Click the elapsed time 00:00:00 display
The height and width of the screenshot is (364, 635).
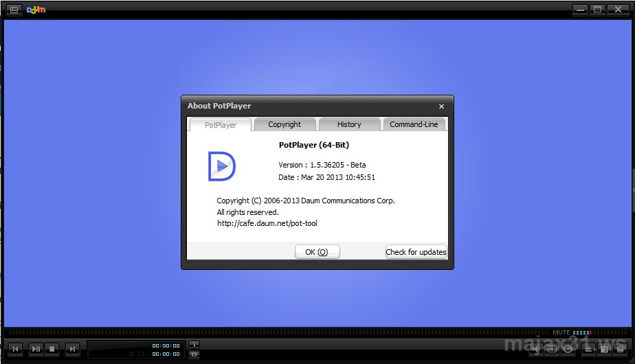pyautogui.click(x=166, y=345)
